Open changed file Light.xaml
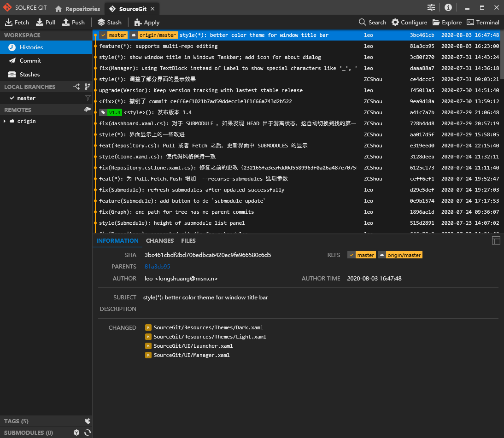 (210, 337)
